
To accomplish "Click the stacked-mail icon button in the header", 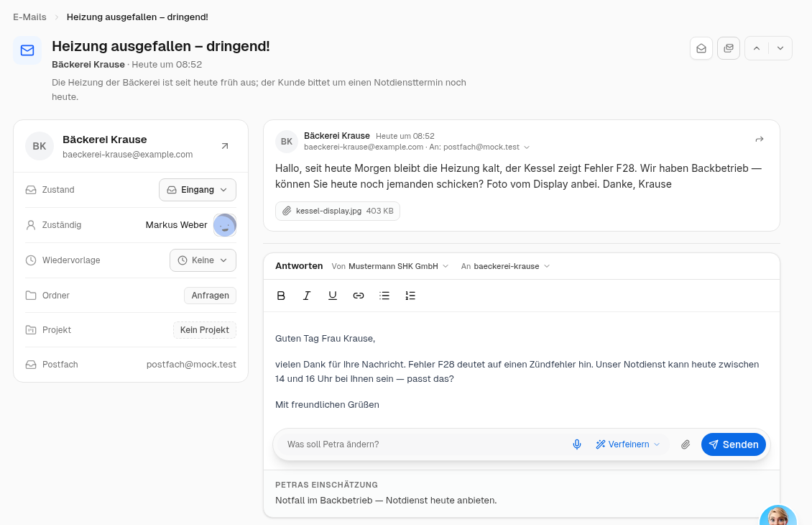I will click(729, 48).
